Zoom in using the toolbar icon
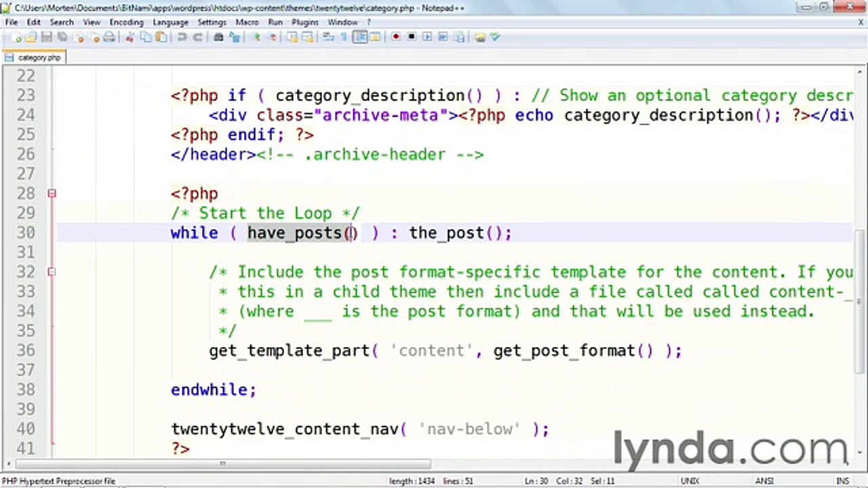Image resolution: width=868 pixels, height=488 pixels. pos(258,37)
